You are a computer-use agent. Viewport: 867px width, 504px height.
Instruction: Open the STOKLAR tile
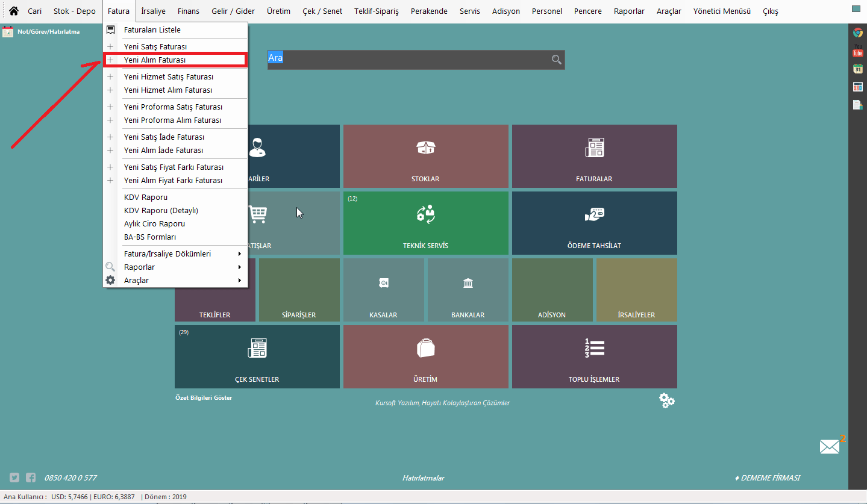click(x=425, y=156)
